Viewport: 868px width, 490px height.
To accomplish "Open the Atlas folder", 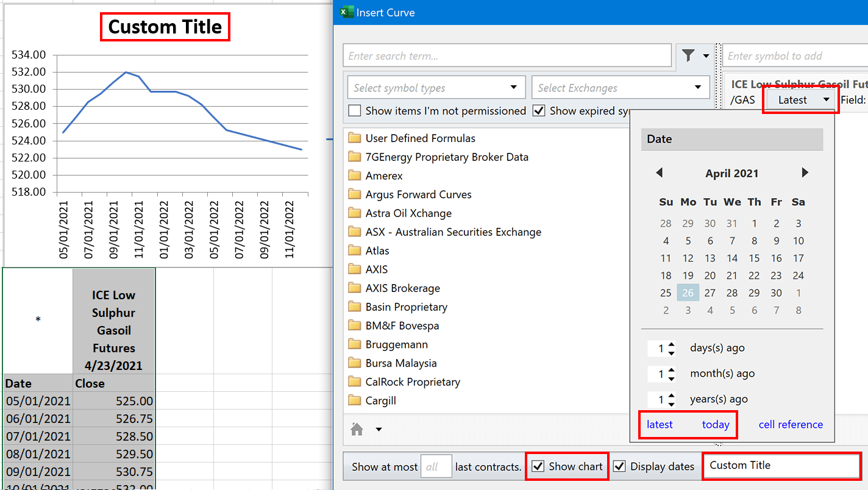I will (x=369, y=250).
